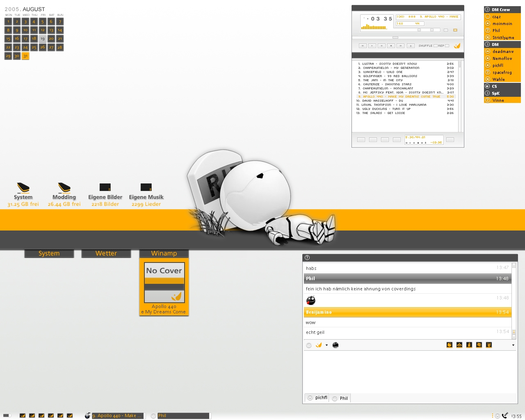The height and width of the screenshot is (420, 525).
Task: Collapse the DM Crew contact group
Action: pos(487,9)
